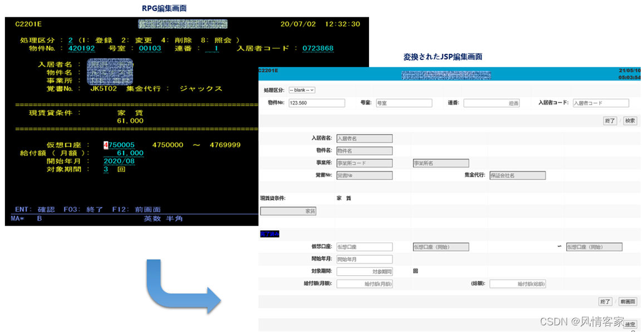This screenshot has height=332, width=644.
Task: Click 物件No. value 420192 in RPG screen
Action: (82, 49)
